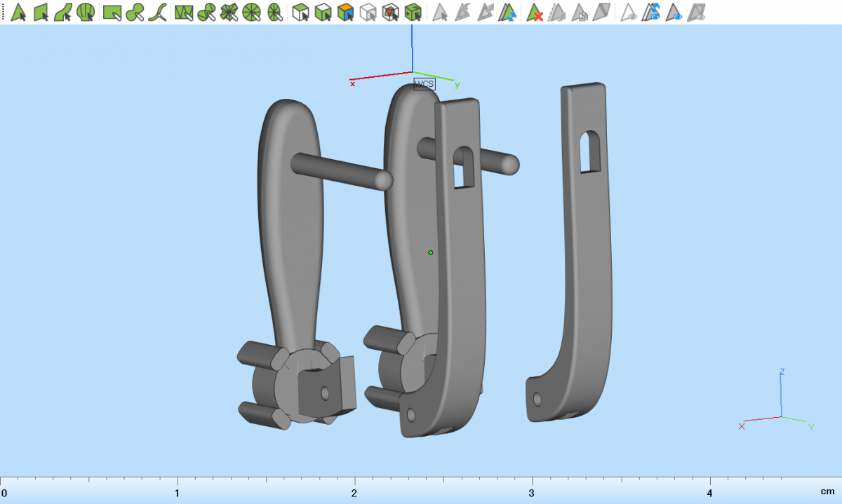Click the toolbar drag handle grip
The height and width of the screenshot is (504, 842).
[3, 12]
